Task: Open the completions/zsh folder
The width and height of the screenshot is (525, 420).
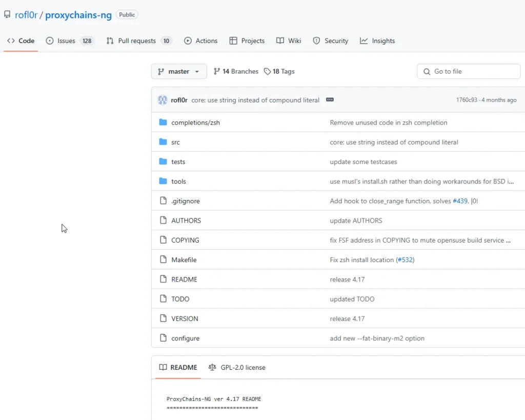Action: point(195,123)
